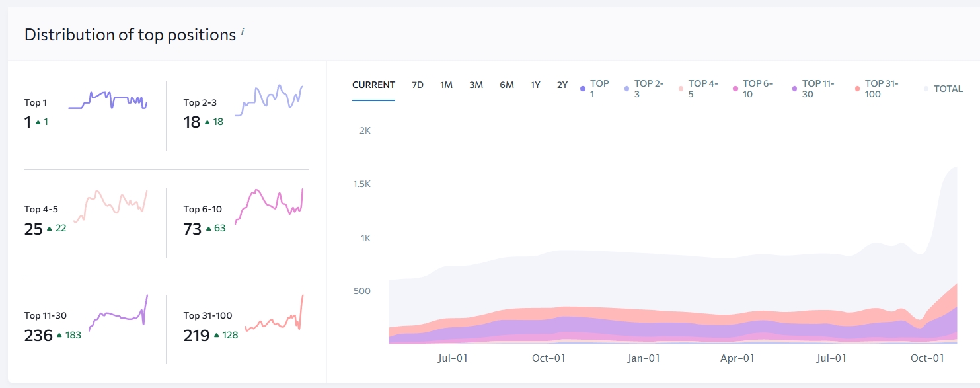The image size is (980, 388).
Task: Toggle the TOTAL series in legend
Action: pyautogui.click(x=944, y=89)
